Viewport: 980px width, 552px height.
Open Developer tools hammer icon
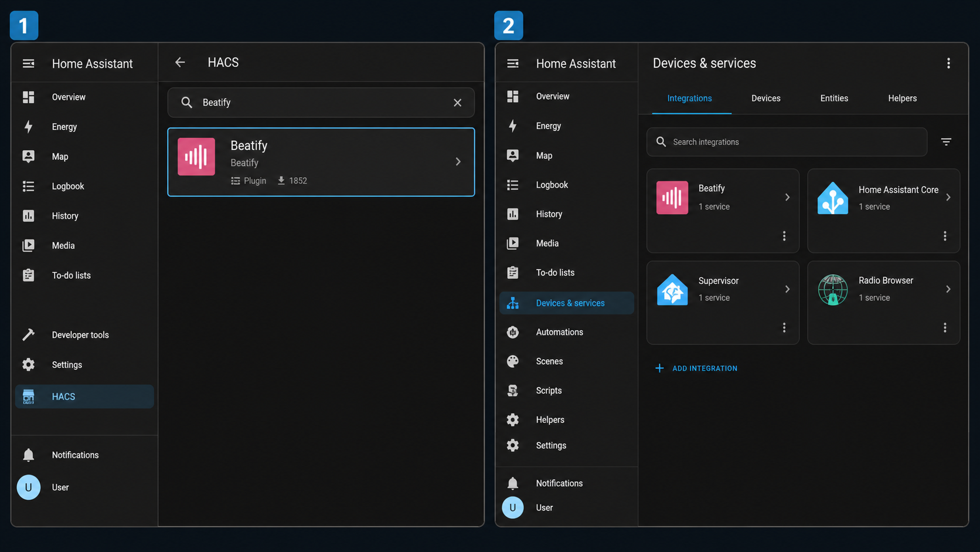click(x=28, y=334)
